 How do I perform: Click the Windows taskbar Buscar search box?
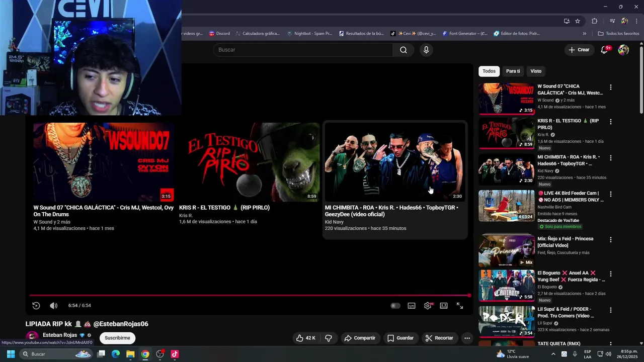coord(56,354)
